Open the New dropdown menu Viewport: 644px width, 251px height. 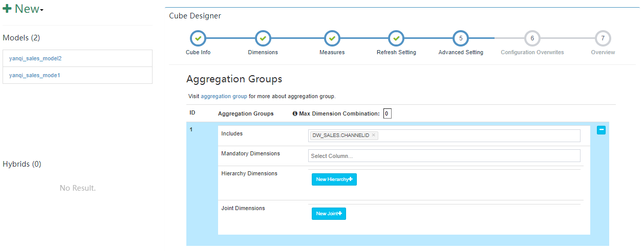pyautogui.click(x=24, y=9)
